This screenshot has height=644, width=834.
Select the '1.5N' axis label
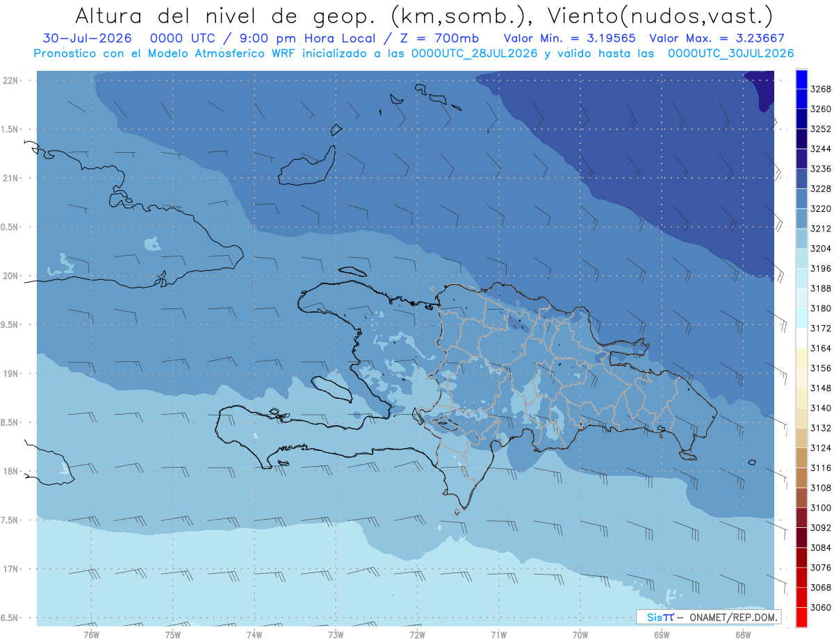point(10,129)
